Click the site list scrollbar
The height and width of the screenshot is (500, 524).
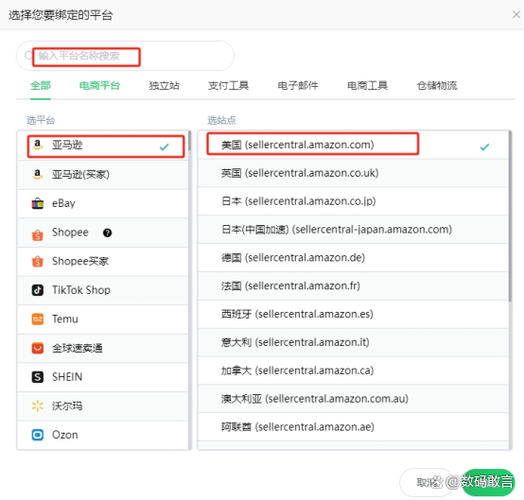tap(510, 216)
